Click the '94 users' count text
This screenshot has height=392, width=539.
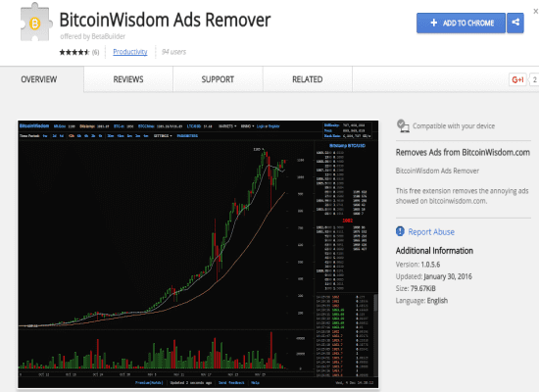click(x=173, y=52)
